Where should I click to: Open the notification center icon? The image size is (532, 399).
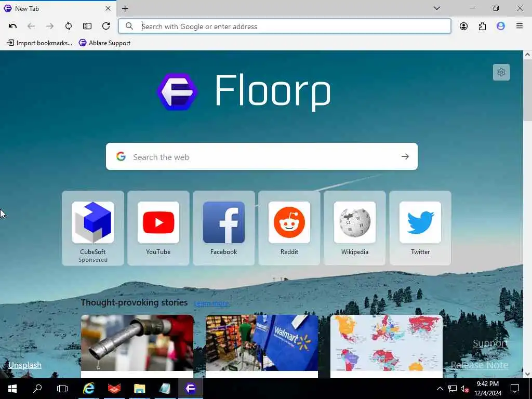515,389
